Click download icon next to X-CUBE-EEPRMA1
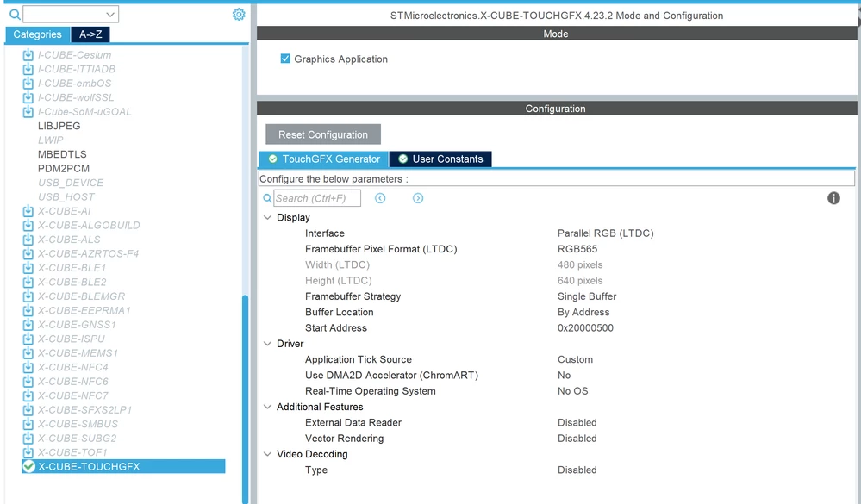This screenshot has width=861, height=504. pos(28,311)
